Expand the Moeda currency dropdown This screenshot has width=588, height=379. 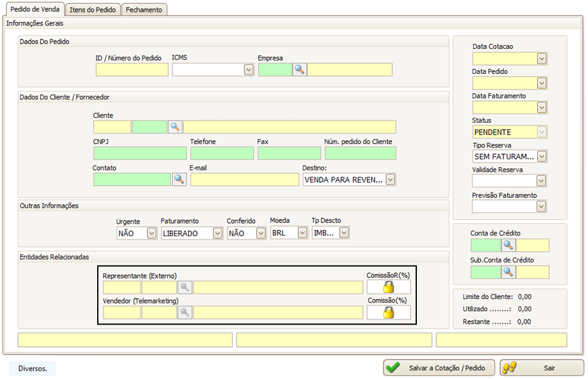(x=303, y=233)
